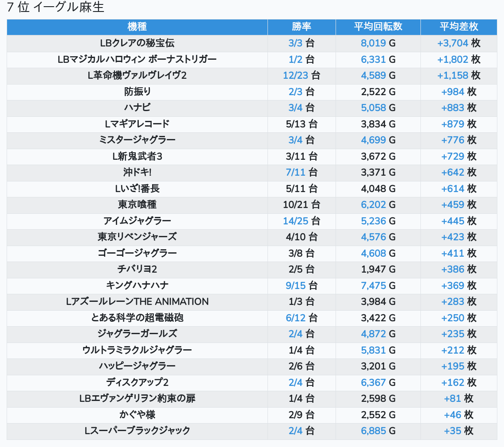Screen dimensions: 504x447
Task: Select the 東京喰種 machine name
Action: pos(137,204)
